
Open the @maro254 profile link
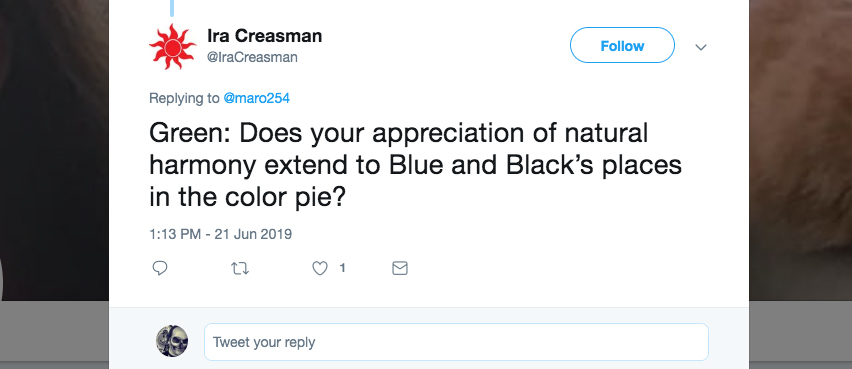[256, 98]
